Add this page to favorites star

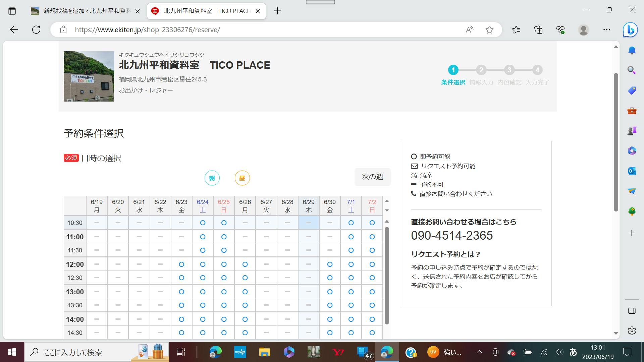(x=489, y=30)
